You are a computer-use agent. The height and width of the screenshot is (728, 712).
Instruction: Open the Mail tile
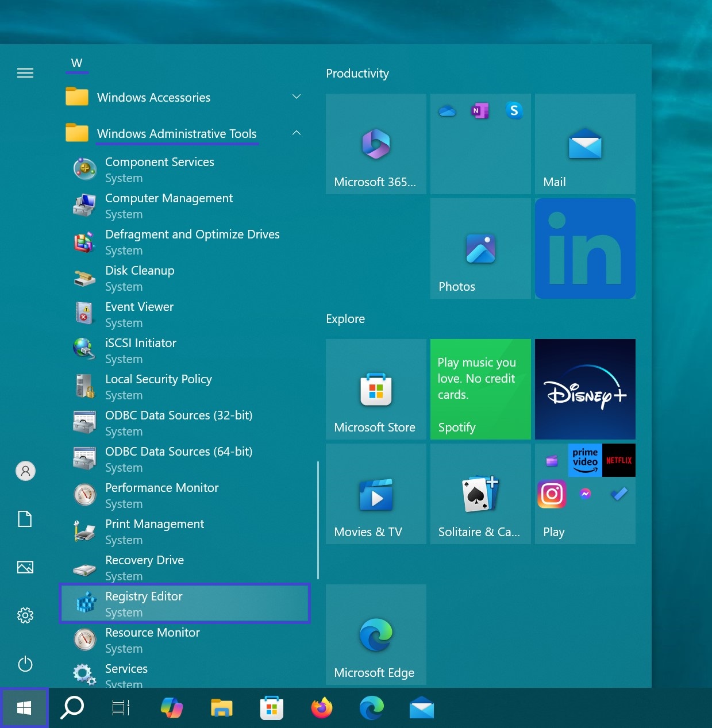pos(585,144)
